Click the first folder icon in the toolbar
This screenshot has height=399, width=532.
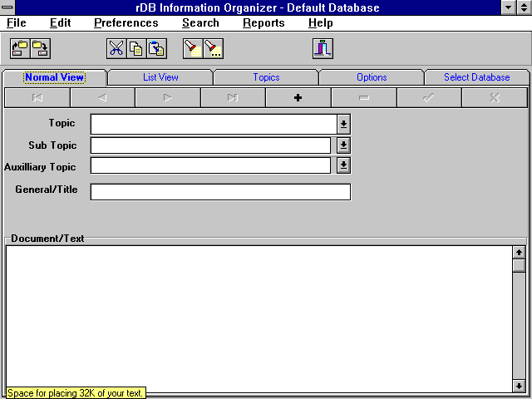click(19, 48)
